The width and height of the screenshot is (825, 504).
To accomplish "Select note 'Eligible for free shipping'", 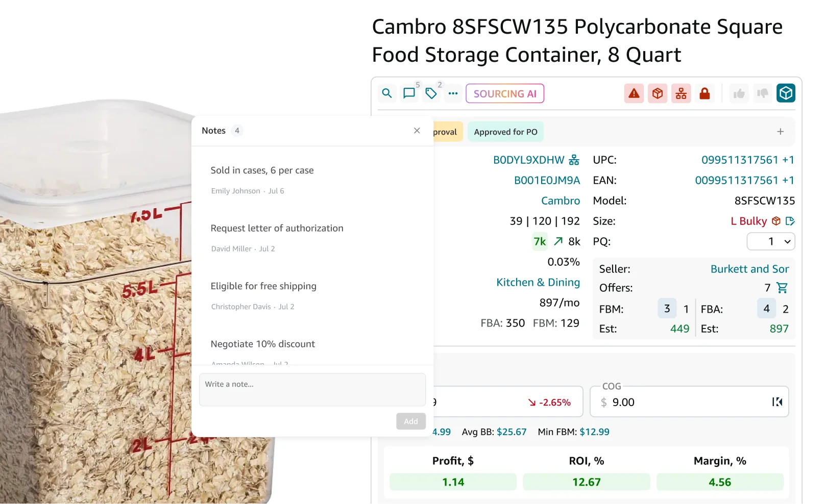I will 263,286.
